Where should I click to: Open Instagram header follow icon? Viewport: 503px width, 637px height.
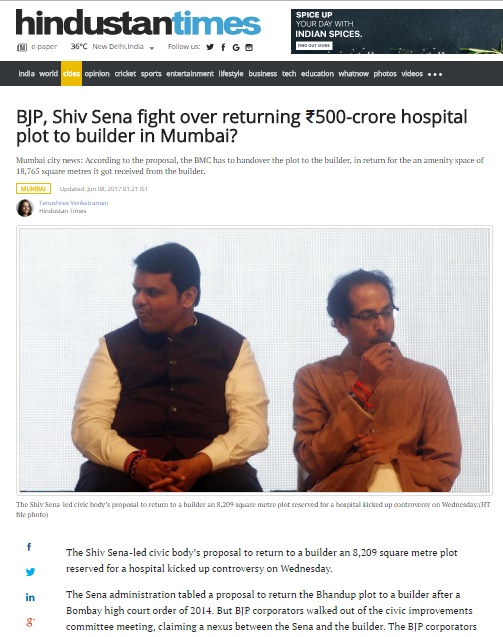click(x=249, y=47)
